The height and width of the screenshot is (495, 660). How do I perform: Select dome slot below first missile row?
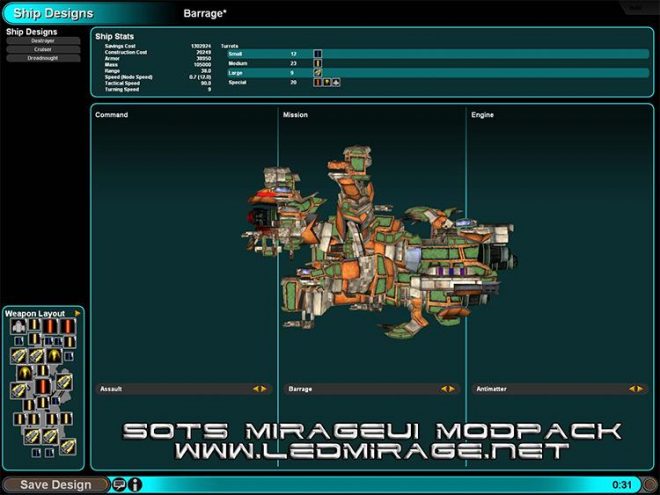click(x=25, y=373)
